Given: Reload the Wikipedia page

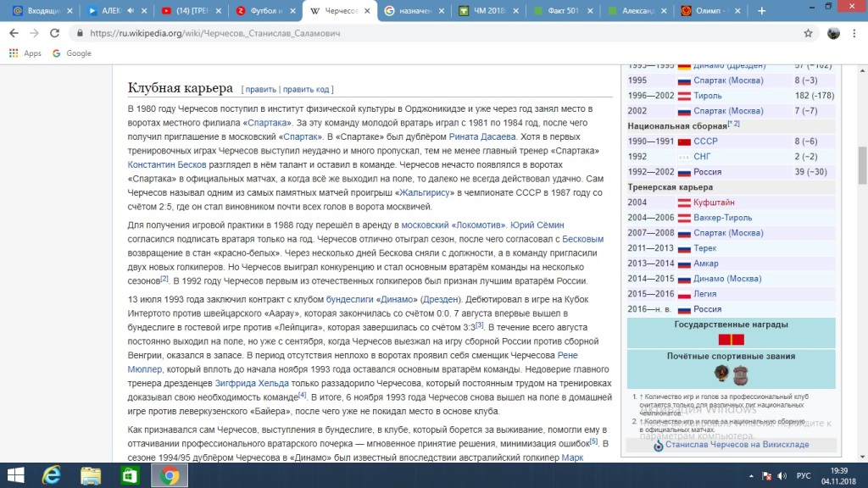Looking at the screenshot, I should [x=54, y=33].
